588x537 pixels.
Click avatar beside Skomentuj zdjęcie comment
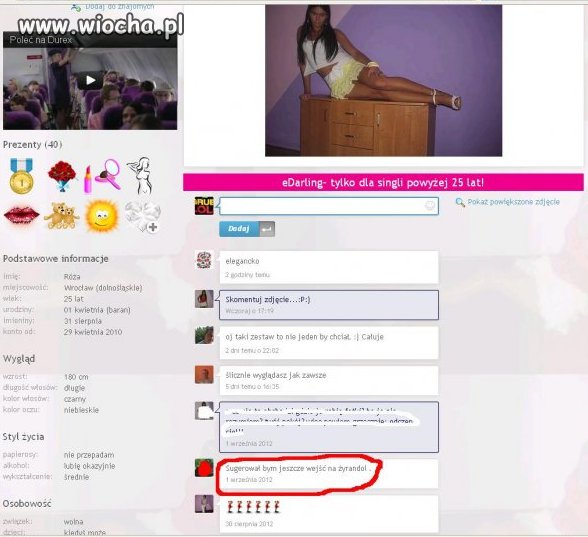[204, 299]
